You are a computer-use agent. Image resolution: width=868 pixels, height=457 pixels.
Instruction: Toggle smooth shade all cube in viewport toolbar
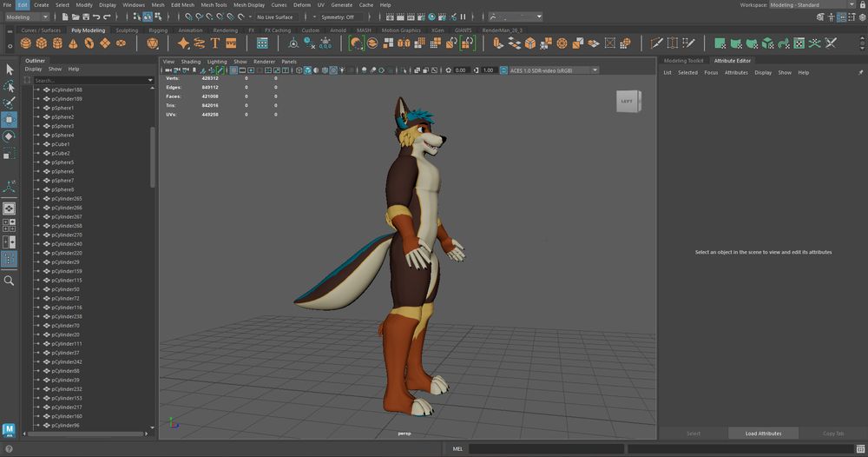click(308, 70)
